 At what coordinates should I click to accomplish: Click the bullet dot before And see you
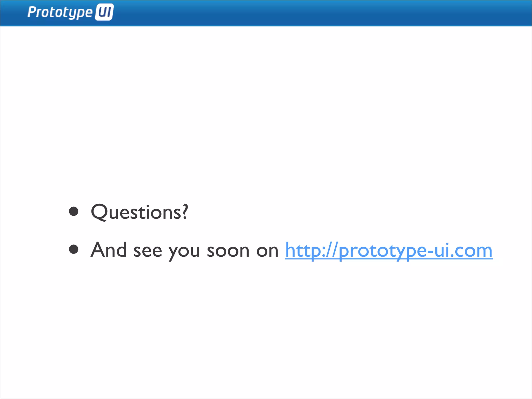coord(74,249)
